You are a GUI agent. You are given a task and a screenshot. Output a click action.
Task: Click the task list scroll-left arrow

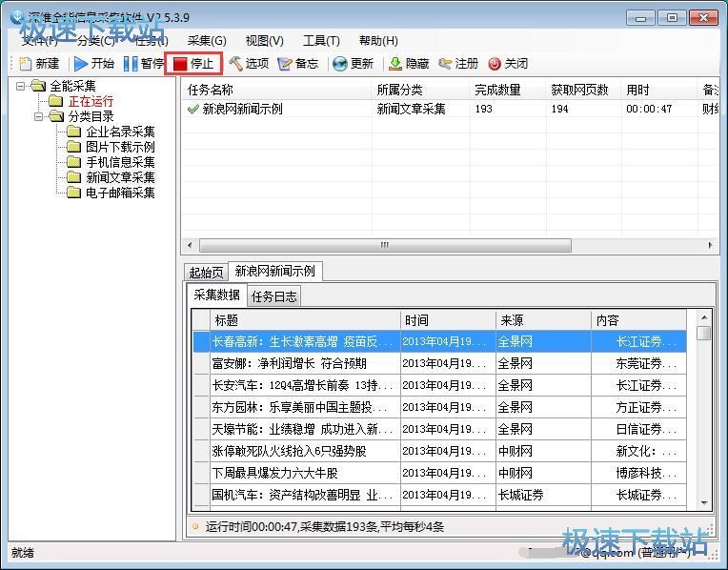point(189,245)
